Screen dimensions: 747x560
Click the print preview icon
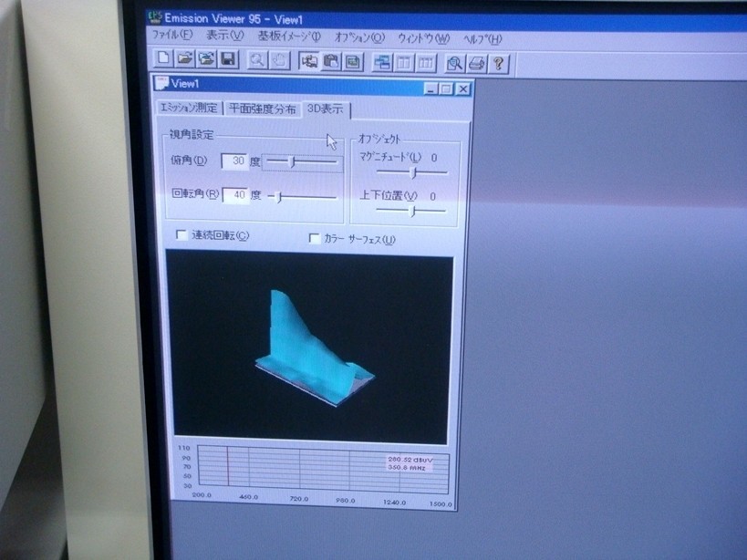pos(454,63)
